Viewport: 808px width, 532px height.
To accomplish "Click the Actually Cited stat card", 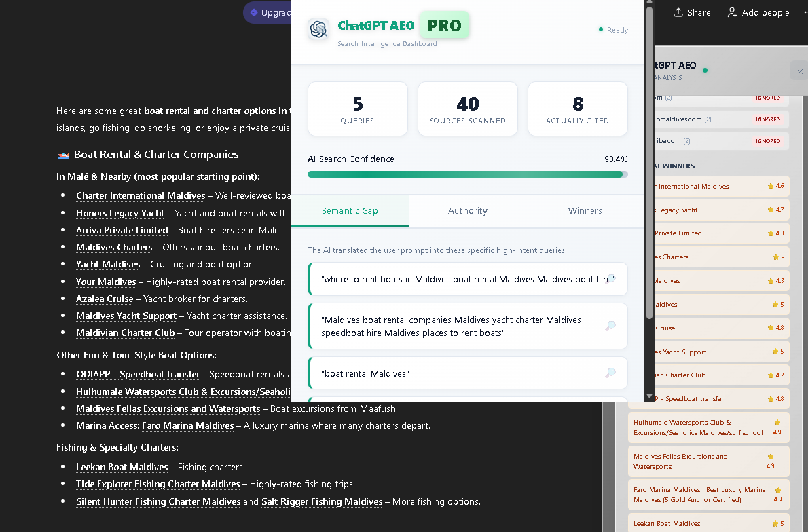I will click(x=577, y=109).
